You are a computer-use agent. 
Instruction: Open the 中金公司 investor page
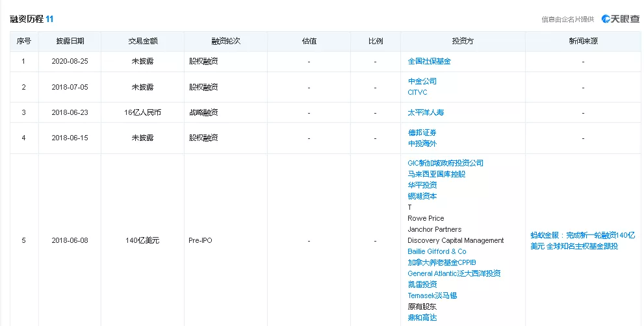click(422, 81)
